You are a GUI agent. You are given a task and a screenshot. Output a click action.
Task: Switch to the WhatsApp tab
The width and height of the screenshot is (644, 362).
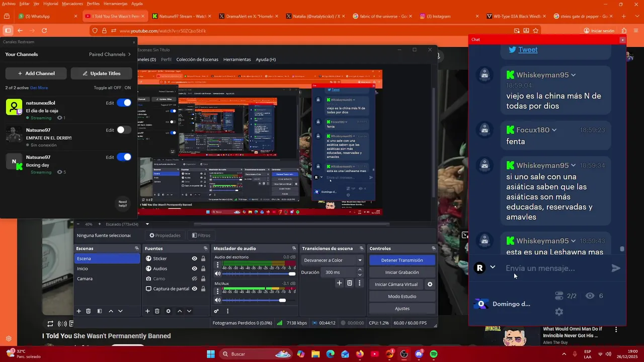(47, 16)
